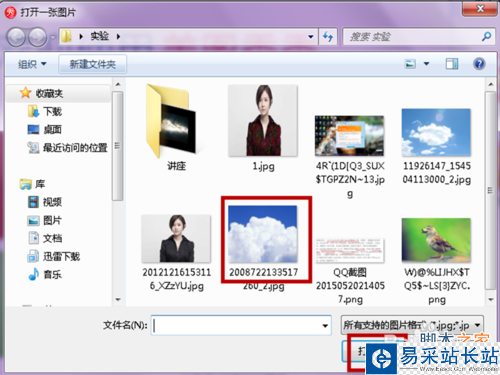This screenshot has height=375, width=500.
Task: Click inside the 搜索 实验 search field
Action: (412, 37)
